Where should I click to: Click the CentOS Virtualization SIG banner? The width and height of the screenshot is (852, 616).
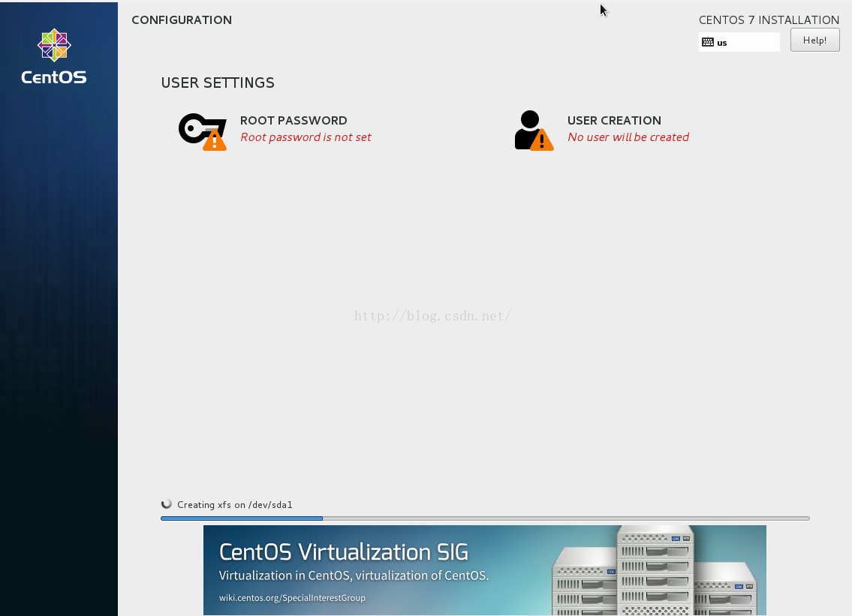tap(485, 569)
